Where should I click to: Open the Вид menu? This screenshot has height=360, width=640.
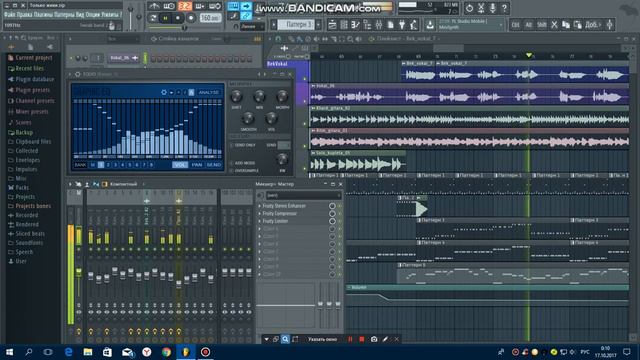[79, 15]
